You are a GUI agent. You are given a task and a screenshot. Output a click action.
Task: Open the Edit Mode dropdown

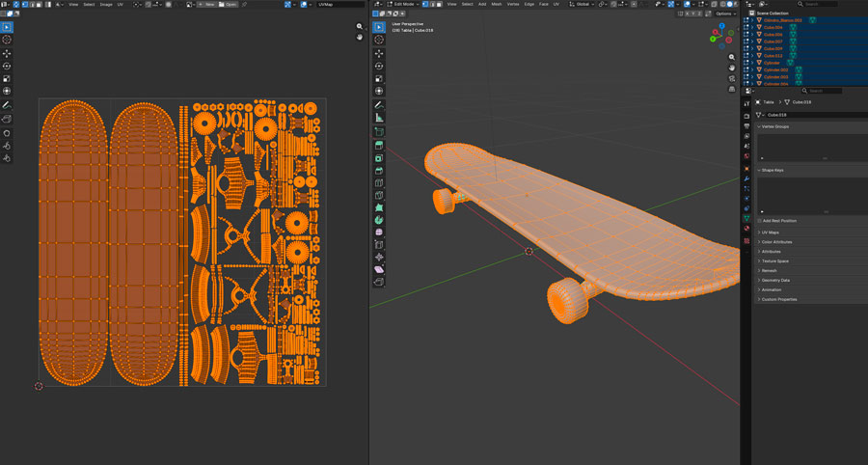coord(403,4)
